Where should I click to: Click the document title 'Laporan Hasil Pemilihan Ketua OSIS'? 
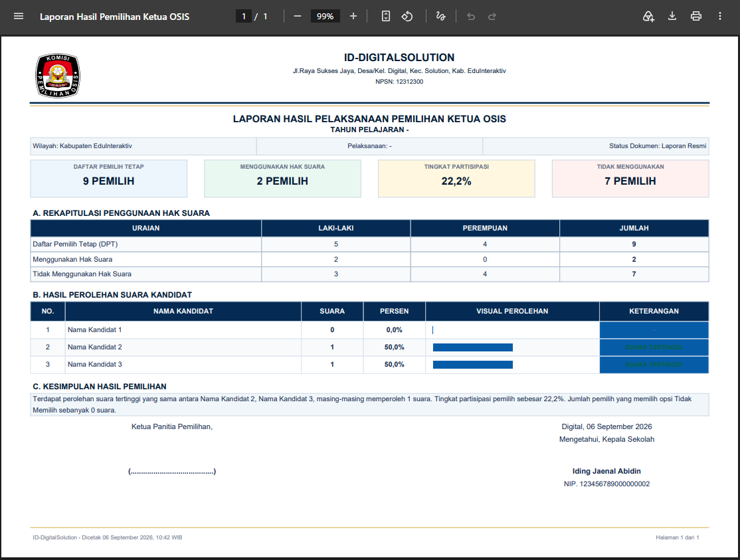pos(115,17)
